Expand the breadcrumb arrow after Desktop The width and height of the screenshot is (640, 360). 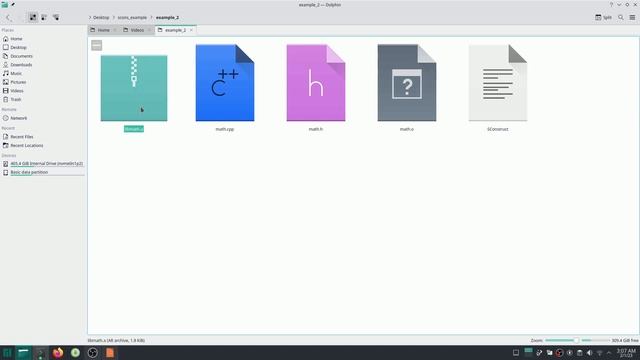click(x=113, y=18)
